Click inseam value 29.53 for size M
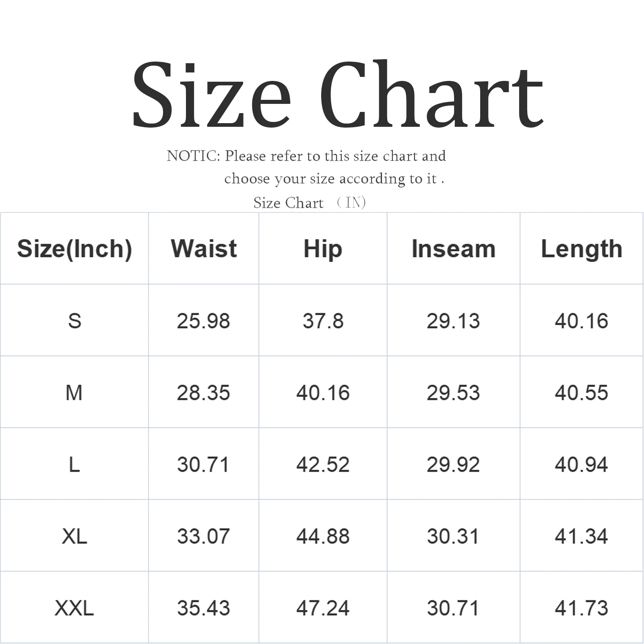Screen dimensions: 644x644 (x=453, y=392)
